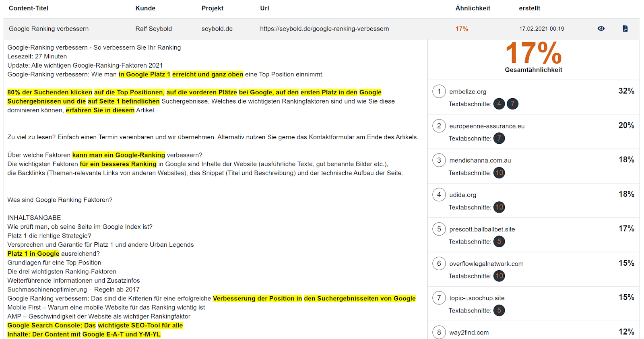The height and width of the screenshot is (339, 644).
Task: Open text section 5 of prescott.ballballbet.site
Action: (499, 242)
